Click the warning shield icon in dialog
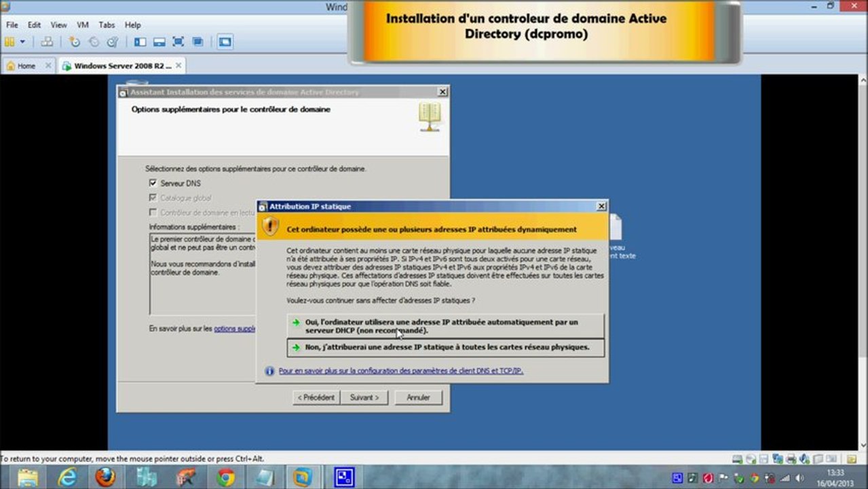Image resolution: width=868 pixels, height=489 pixels. click(x=271, y=227)
